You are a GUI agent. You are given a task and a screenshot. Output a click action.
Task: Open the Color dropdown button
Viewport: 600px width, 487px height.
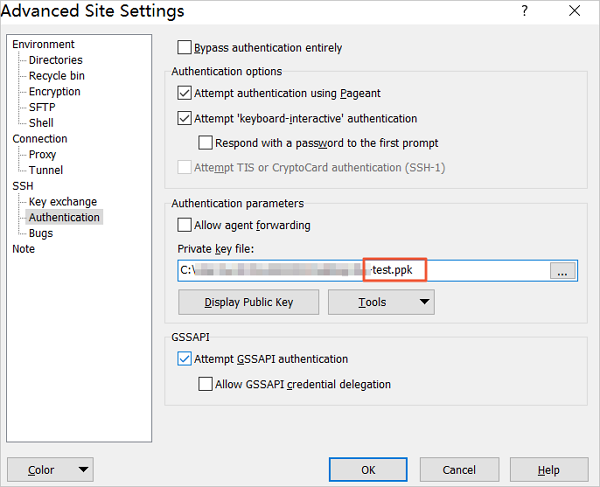click(49, 470)
